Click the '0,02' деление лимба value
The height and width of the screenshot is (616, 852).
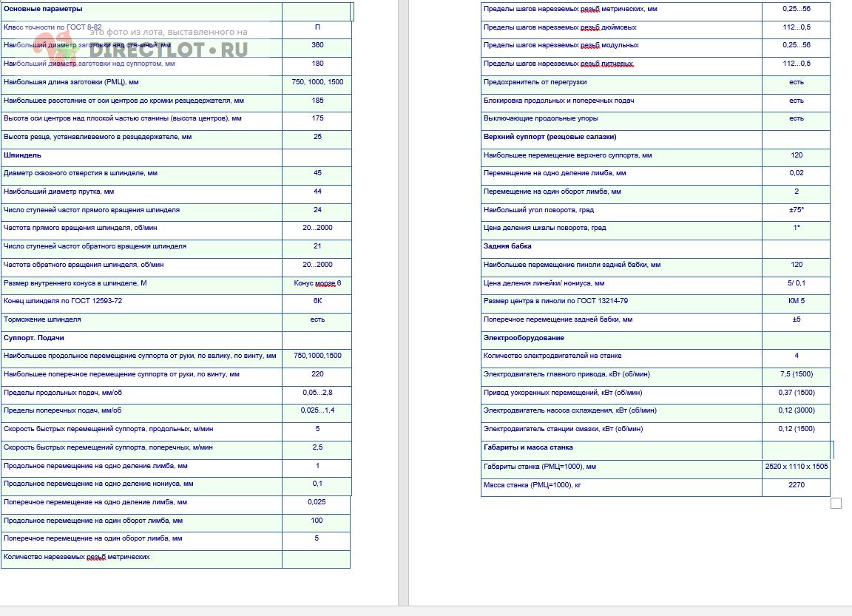(x=797, y=173)
